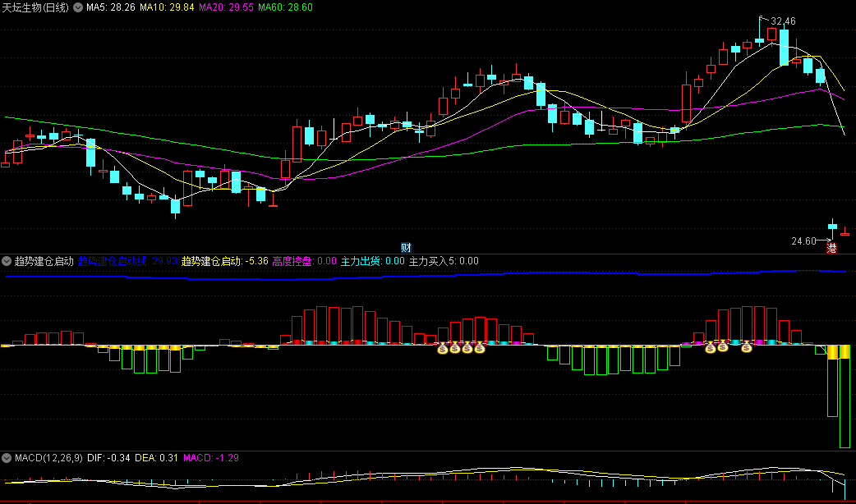This screenshot has height=504, width=856.
Task: Click the MA5: 28.26 label
Action: coord(111,7)
